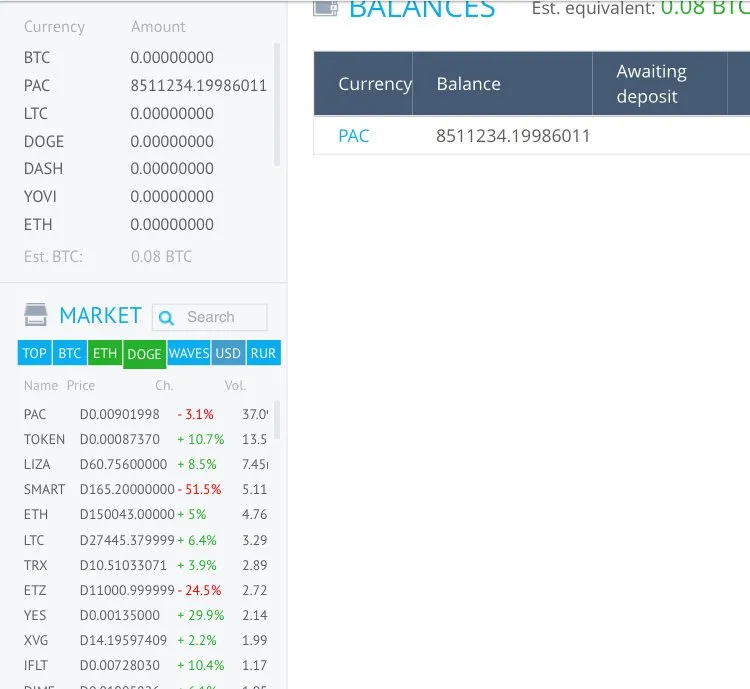This screenshot has width=750, height=689.
Task: Open the RUR market tab
Action: tap(264, 353)
